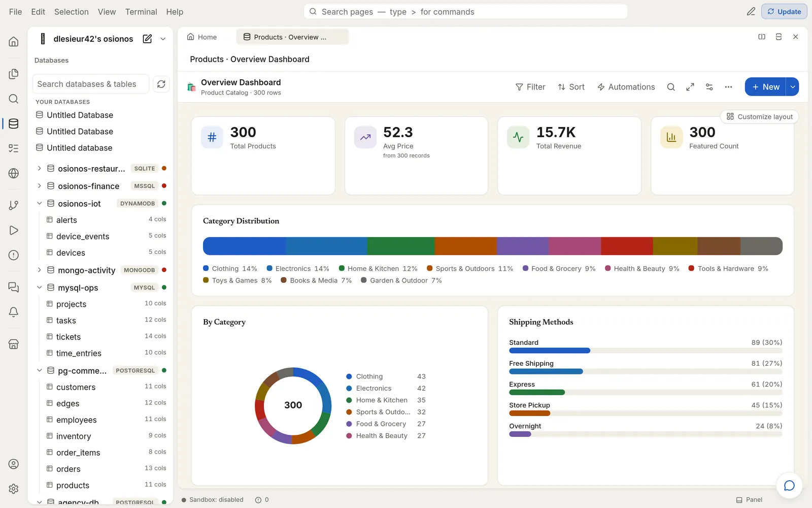Collapse the osionos-iot database
Viewport: 812px width, 508px height.
39,203
